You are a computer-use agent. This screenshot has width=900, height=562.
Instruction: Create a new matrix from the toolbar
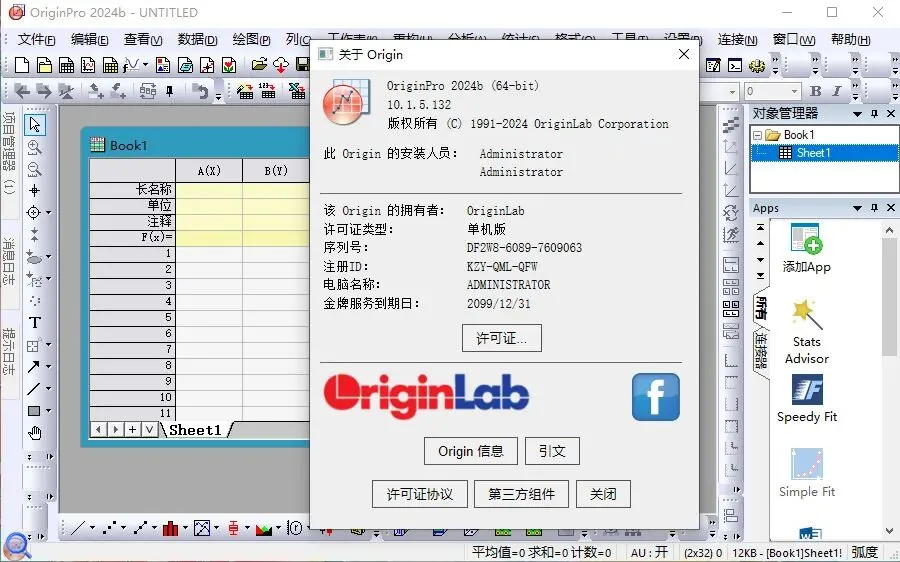click(x=110, y=65)
